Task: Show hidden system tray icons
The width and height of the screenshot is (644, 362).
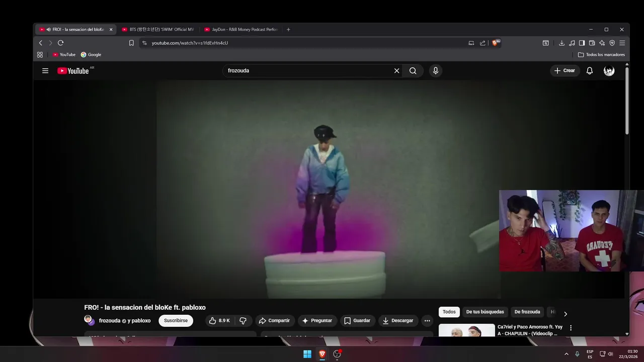Action: click(x=567, y=354)
